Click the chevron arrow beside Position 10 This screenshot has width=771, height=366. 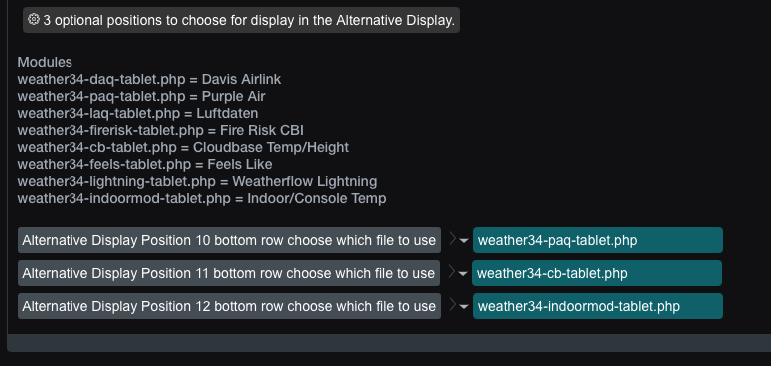(453, 239)
